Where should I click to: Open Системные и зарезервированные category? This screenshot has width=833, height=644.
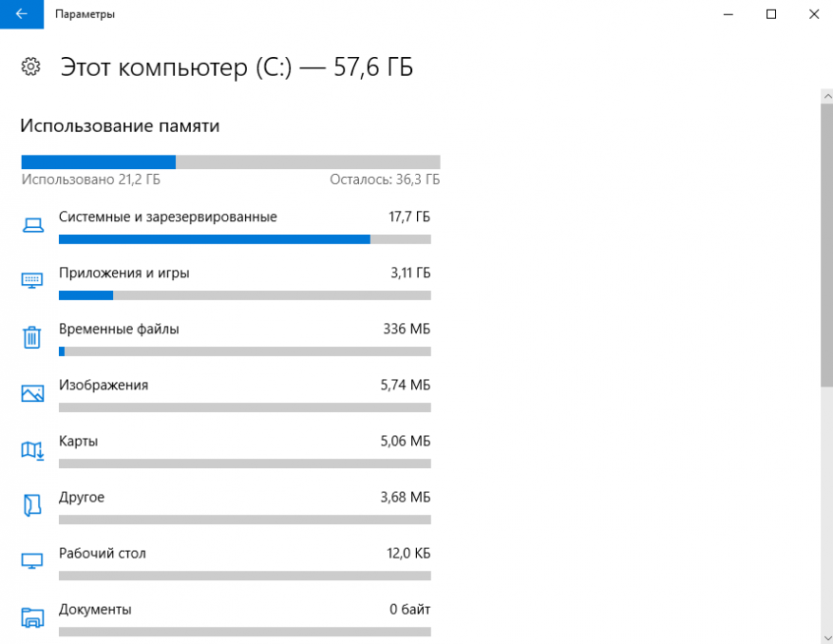168,217
